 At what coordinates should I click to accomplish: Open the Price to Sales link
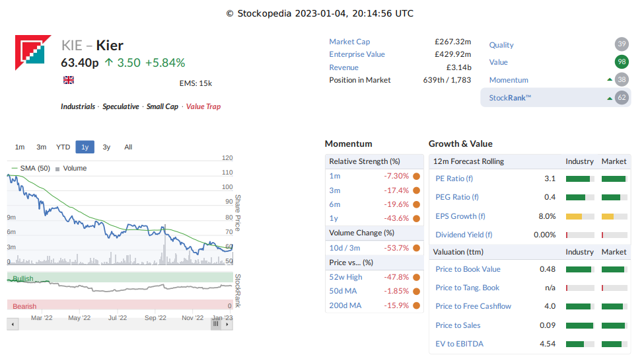[x=458, y=325]
